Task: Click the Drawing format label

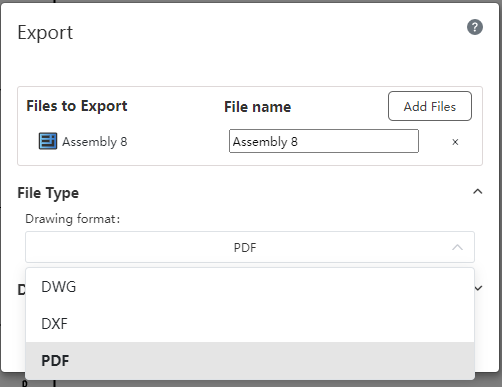Action: click(x=73, y=219)
